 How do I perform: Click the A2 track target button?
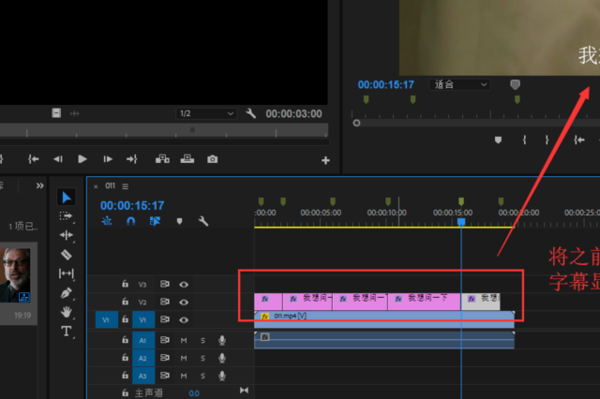(x=143, y=358)
